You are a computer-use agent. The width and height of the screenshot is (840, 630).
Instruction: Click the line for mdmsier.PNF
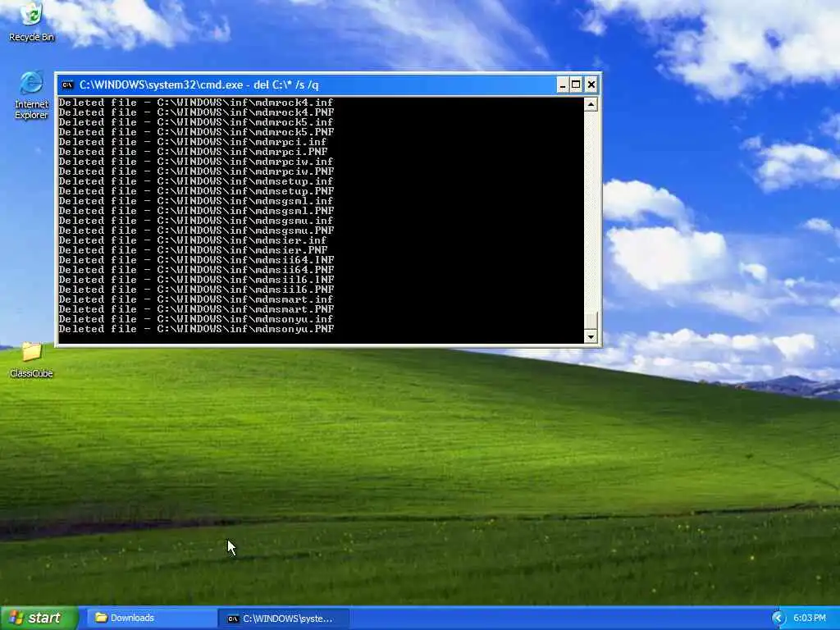click(194, 250)
